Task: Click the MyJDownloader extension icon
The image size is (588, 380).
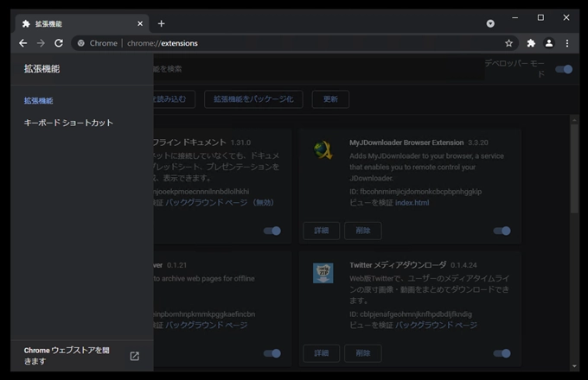Action: pyautogui.click(x=323, y=150)
